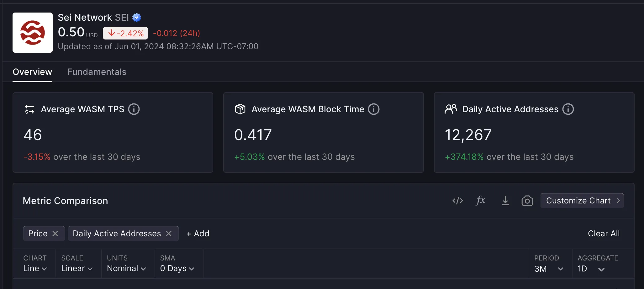This screenshot has width=644, height=289.
Task: Open the Aggregate 1D dropdown
Action: (591, 269)
